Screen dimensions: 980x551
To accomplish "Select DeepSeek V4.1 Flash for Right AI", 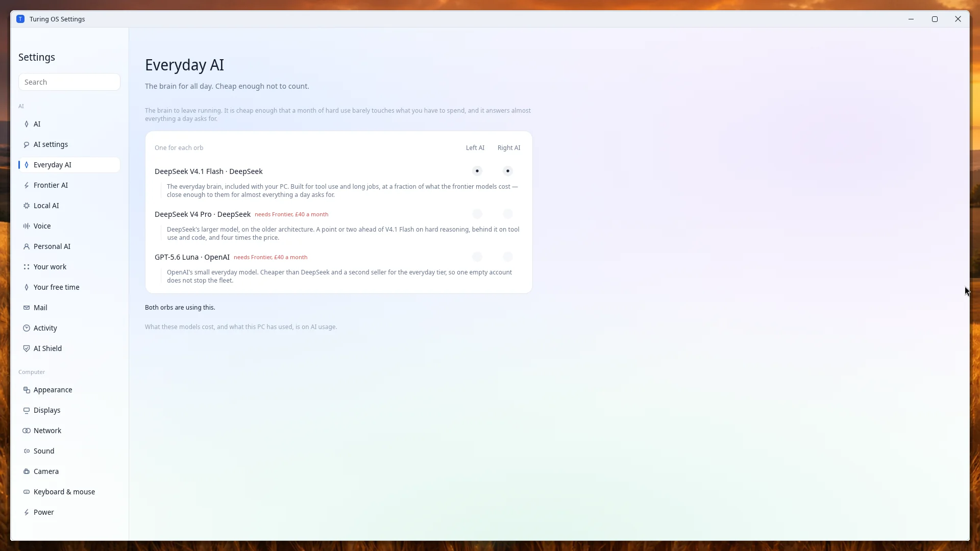I will (x=508, y=171).
